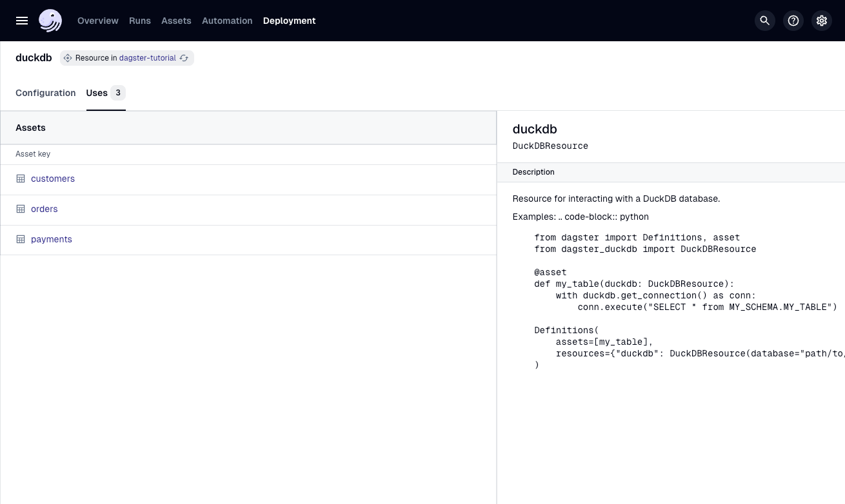
Task: Open the hamburger navigation menu
Action: point(22,21)
